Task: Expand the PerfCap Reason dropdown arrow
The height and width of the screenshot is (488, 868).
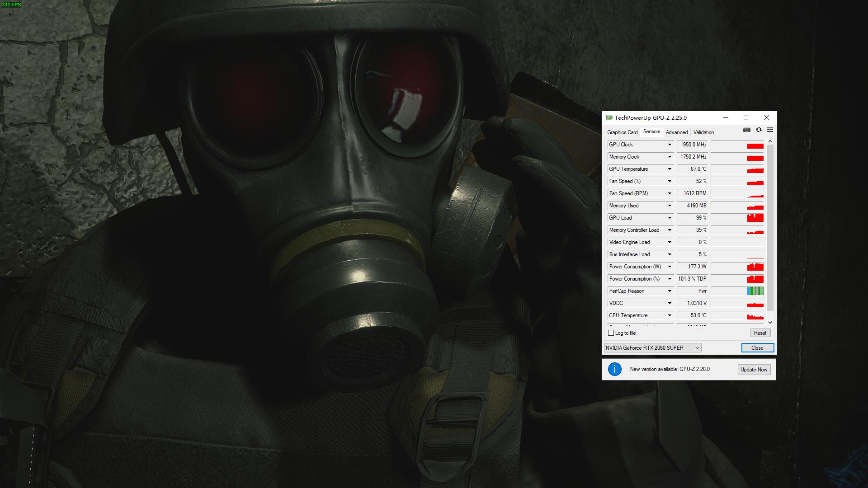Action: pos(670,291)
